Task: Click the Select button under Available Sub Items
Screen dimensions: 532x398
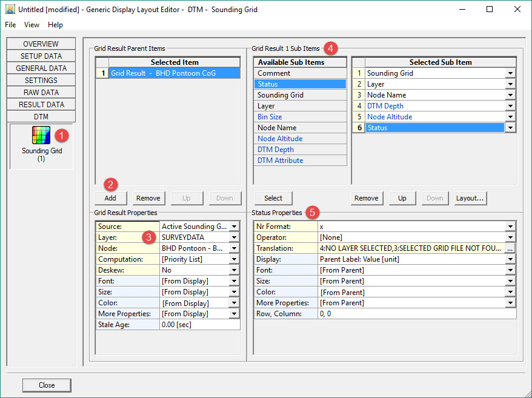Action: pos(273,198)
